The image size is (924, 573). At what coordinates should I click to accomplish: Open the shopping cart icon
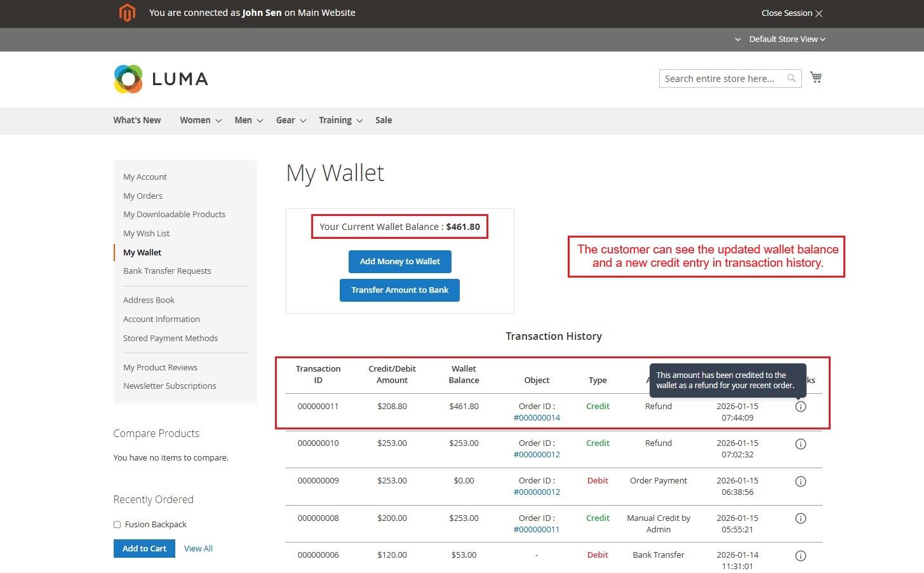[x=816, y=78]
